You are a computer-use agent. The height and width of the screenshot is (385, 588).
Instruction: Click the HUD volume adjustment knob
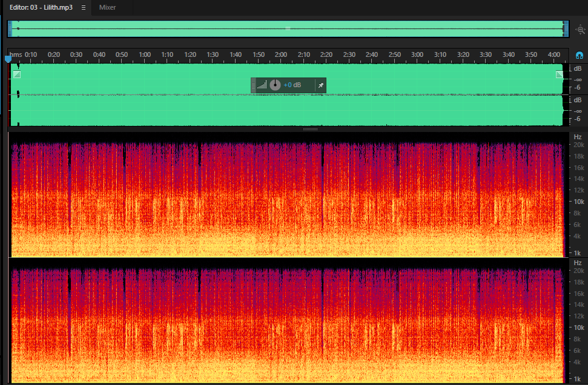(276, 85)
